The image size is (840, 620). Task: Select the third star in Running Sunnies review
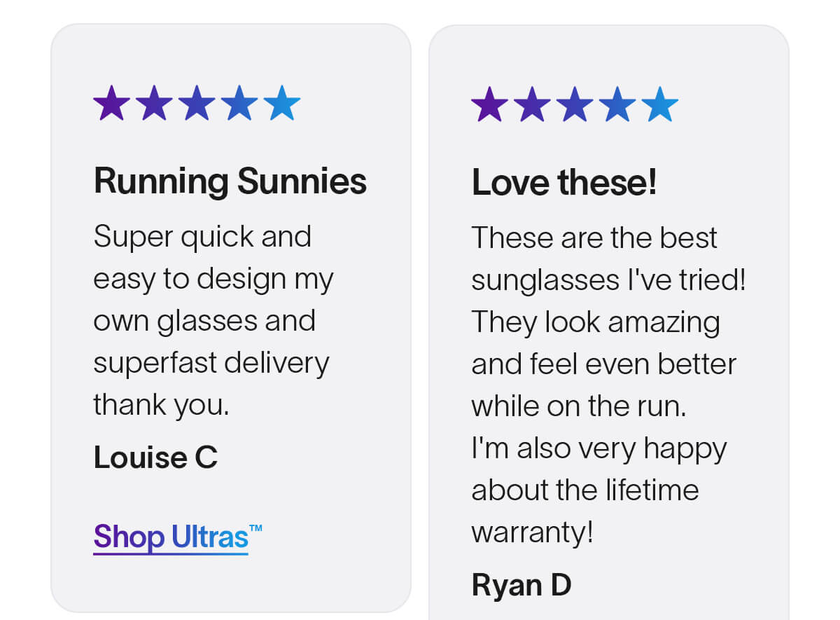(x=197, y=103)
